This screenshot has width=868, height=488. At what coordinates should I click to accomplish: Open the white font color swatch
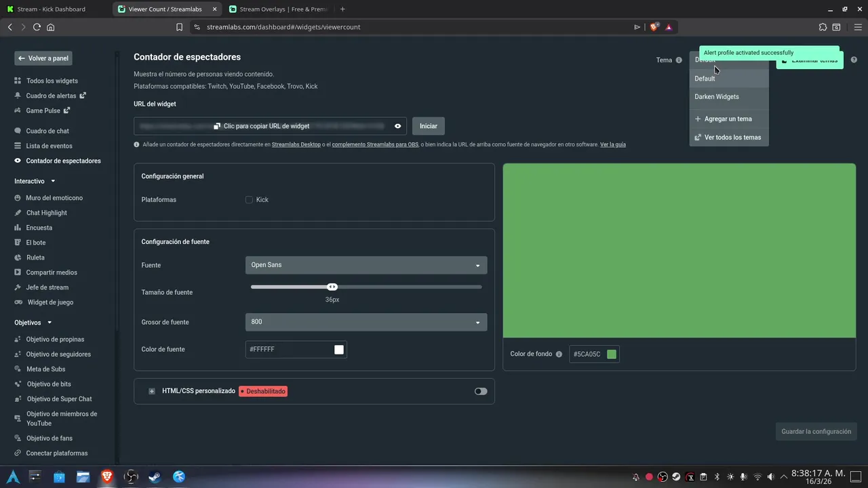click(x=339, y=350)
